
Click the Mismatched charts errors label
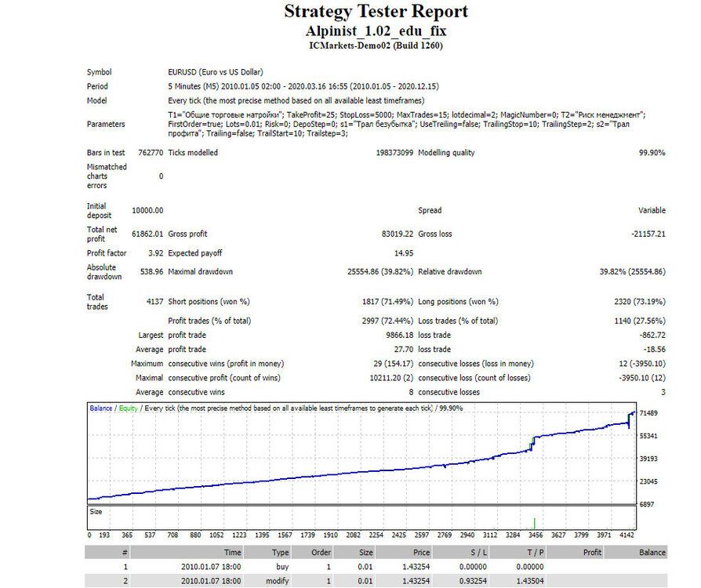tap(107, 176)
